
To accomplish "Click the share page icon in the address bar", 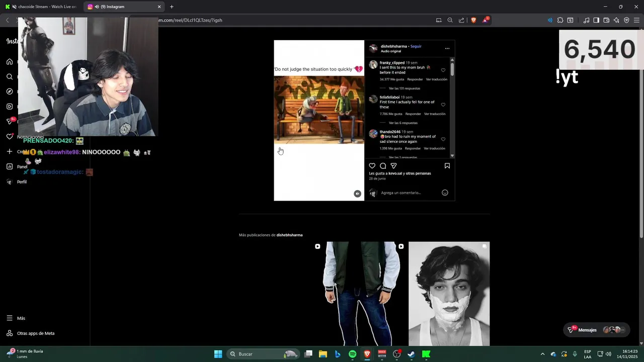I will [x=462, y=20].
